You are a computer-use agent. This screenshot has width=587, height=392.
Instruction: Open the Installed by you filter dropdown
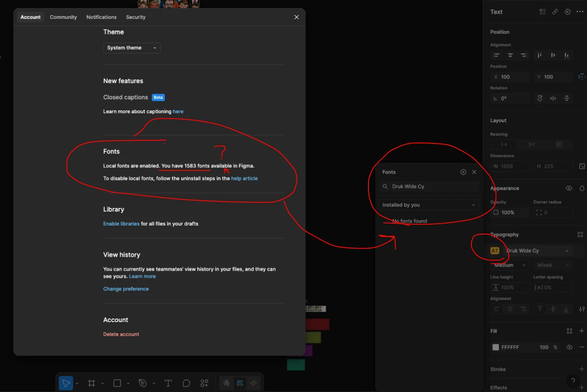(x=429, y=205)
